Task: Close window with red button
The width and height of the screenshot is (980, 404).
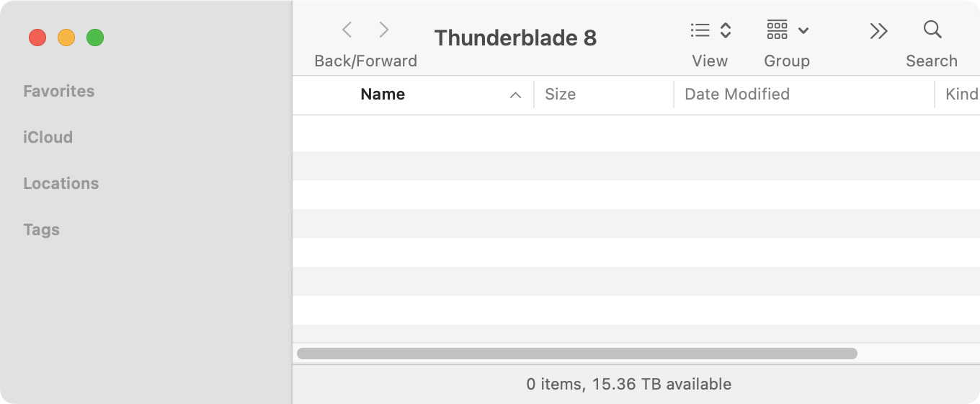Action: coord(37,38)
